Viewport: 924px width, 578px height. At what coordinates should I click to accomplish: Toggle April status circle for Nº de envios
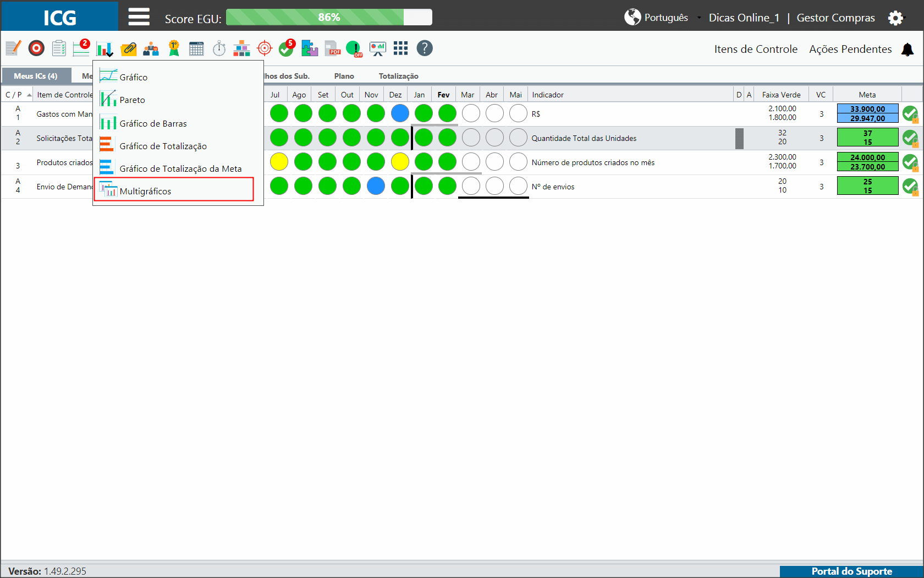pos(494,186)
